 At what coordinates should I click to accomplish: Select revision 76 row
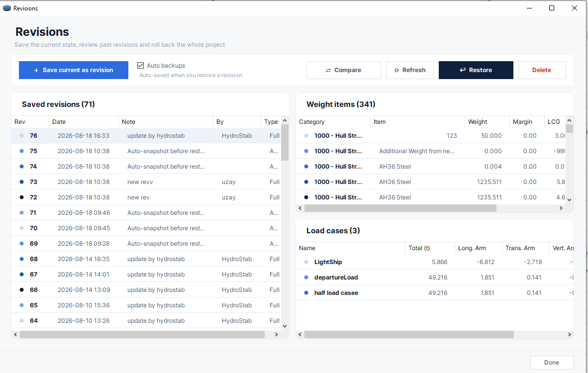click(146, 136)
